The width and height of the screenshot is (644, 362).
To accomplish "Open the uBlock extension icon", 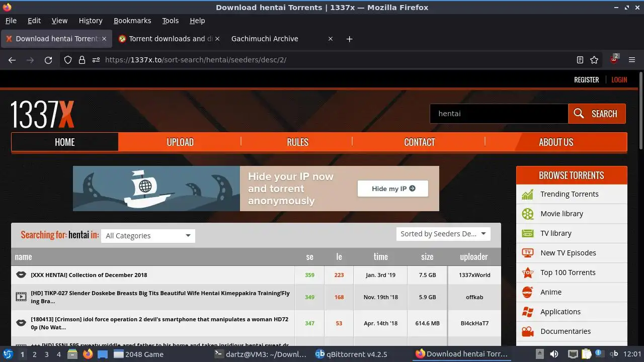I will pos(614,59).
